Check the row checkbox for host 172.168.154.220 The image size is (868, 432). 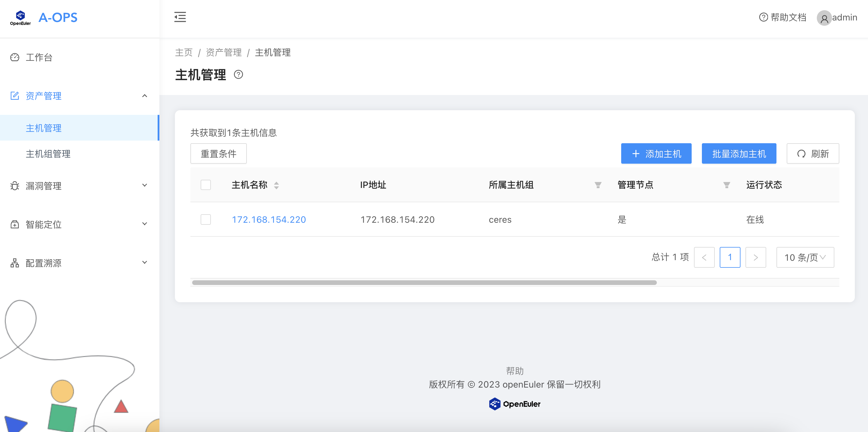[206, 220]
